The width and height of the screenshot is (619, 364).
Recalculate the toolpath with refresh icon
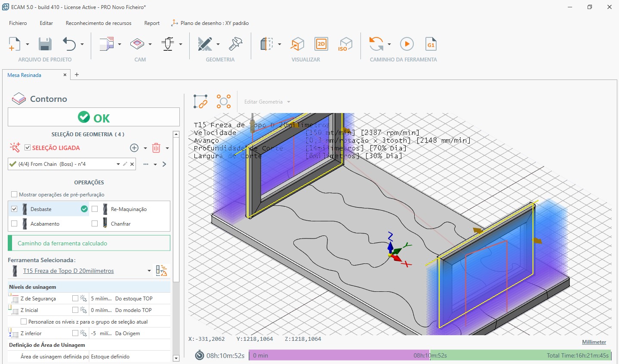tap(376, 44)
